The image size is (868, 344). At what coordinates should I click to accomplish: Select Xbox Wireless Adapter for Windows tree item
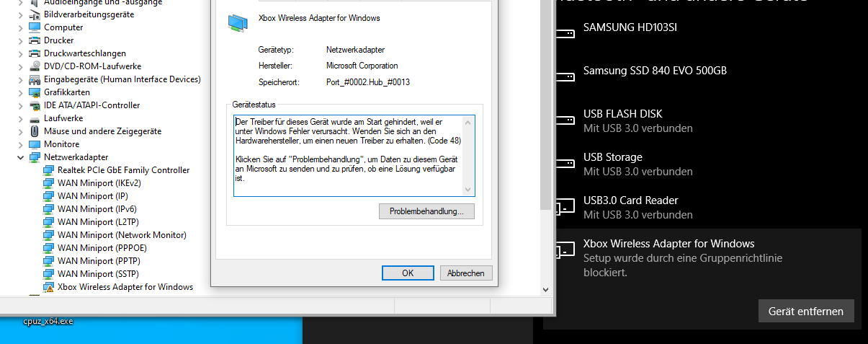tap(125, 287)
